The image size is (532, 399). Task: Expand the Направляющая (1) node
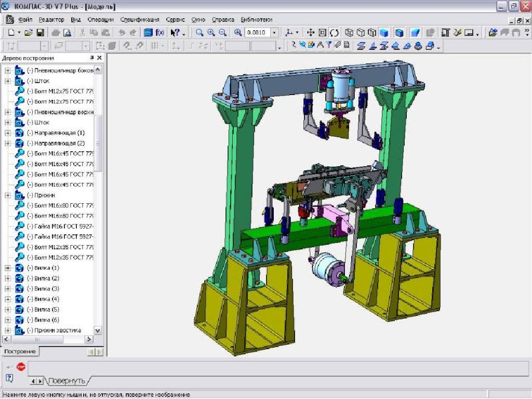(8, 133)
